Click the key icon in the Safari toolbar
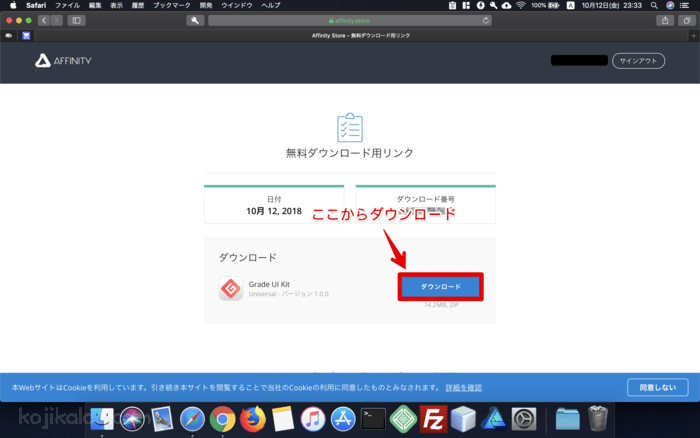Screen dimensions: 700x438 pyautogui.click(x=195, y=21)
